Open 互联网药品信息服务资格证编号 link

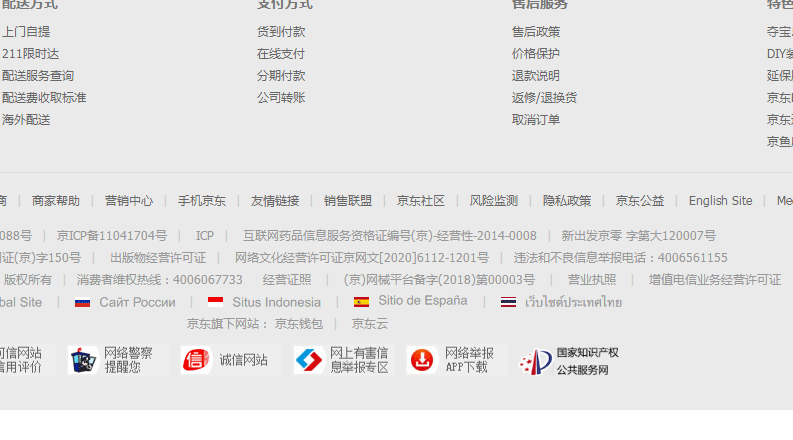click(x=390, y=236)
